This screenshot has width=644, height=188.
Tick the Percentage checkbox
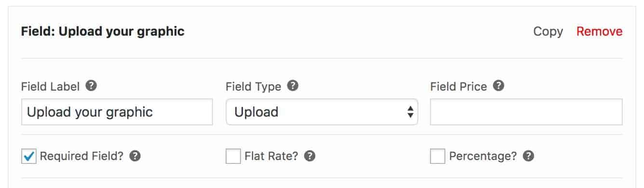pyautogui.click(x=438, y=156)
